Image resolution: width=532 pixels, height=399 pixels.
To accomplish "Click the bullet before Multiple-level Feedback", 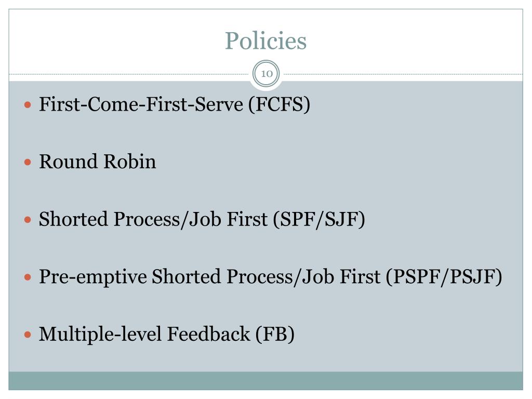I will pyautogui.click(x=28, y=335).
